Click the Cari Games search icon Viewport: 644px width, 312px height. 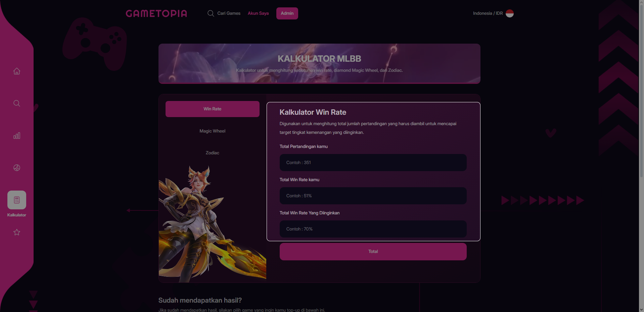tap(211, 13)
